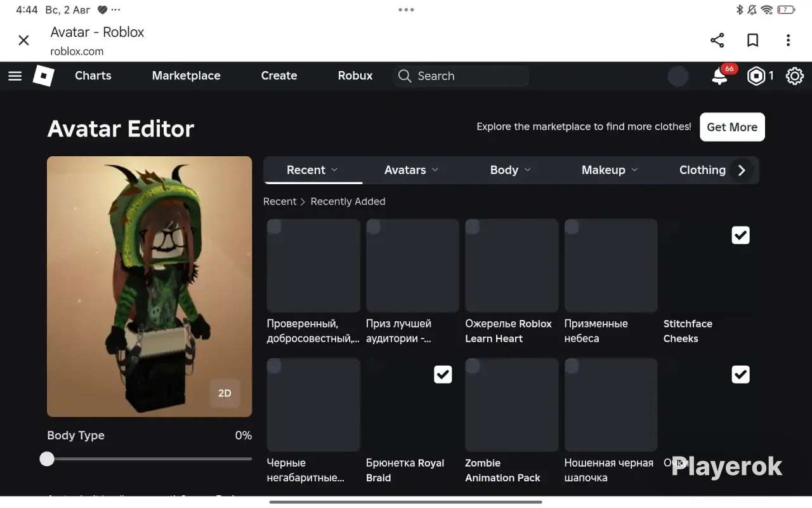Image resolution: width=812 pixels, height=508 pixels.
Task: Bookmark the Avatar - Roblox page
Action: [x=753, y=41]
